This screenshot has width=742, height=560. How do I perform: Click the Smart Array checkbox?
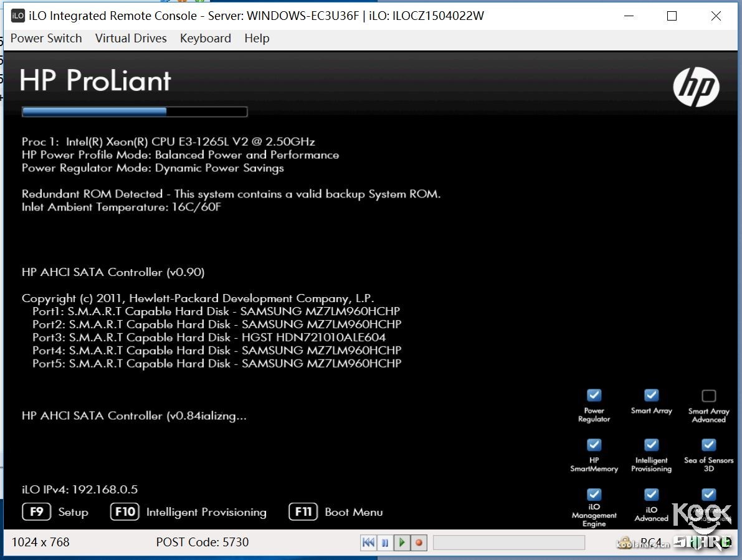click(x=651, y=395)
